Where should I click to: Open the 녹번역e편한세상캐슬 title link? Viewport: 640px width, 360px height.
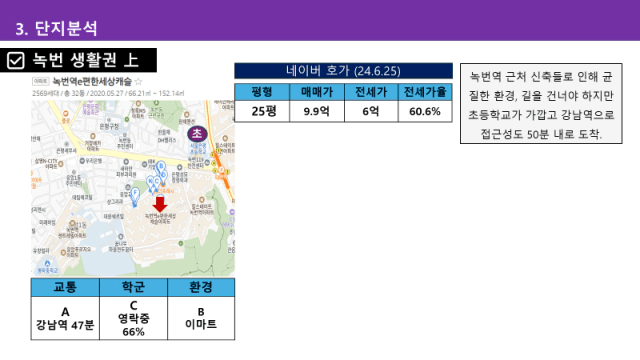(x=92, y=81)
